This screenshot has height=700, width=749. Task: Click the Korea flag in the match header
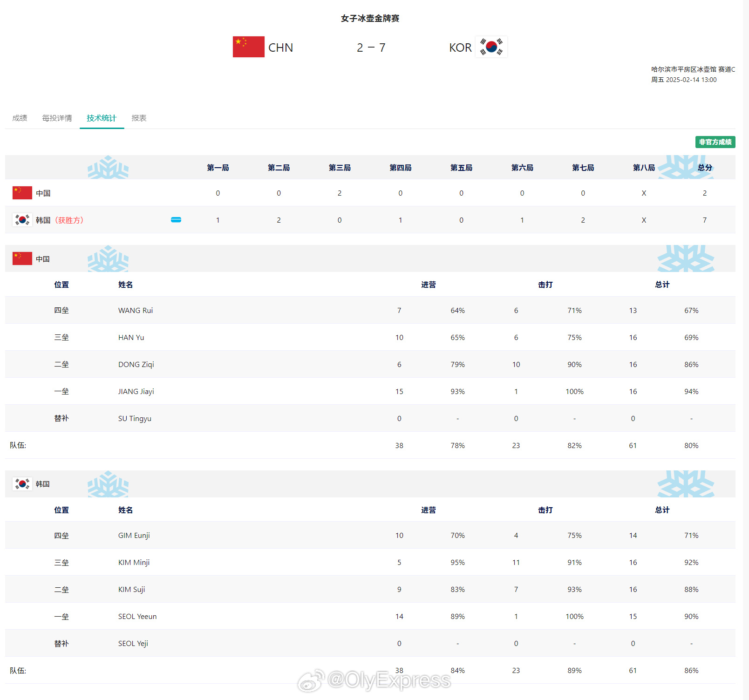tap(491, 47)
